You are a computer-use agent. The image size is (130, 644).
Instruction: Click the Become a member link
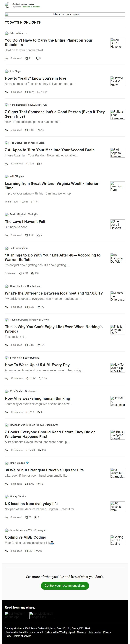click(x=32, y=7)
